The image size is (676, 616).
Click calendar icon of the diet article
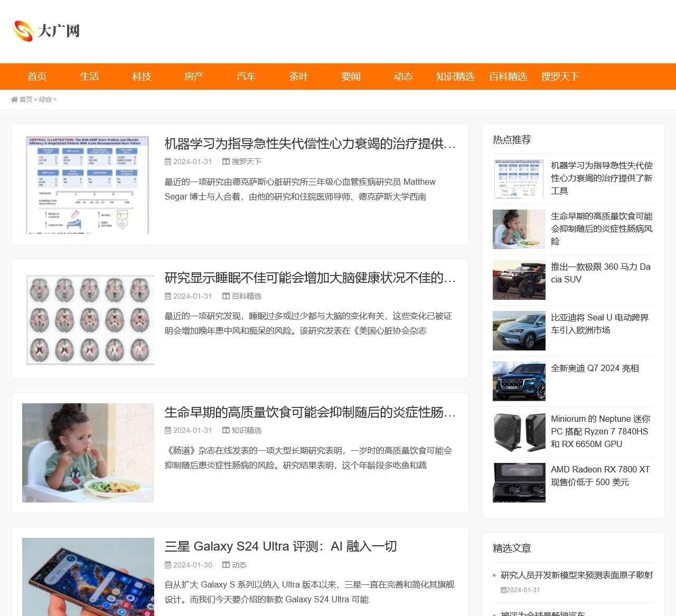168,430
